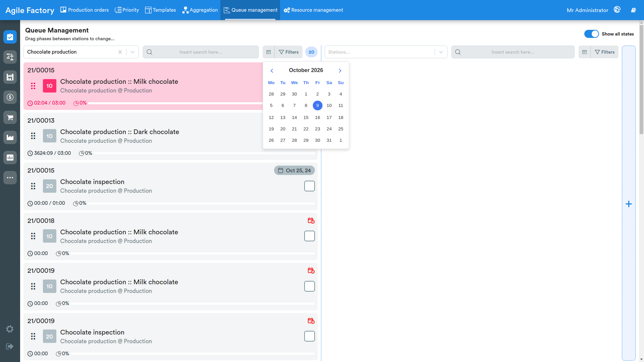Click the left panel search input field
Image resolution: width=644 pixels, height=362 pixels.
click(201, 52)
